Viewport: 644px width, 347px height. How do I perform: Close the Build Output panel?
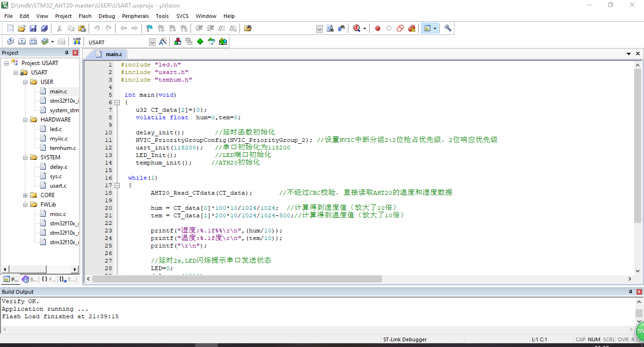pos(639,292)
